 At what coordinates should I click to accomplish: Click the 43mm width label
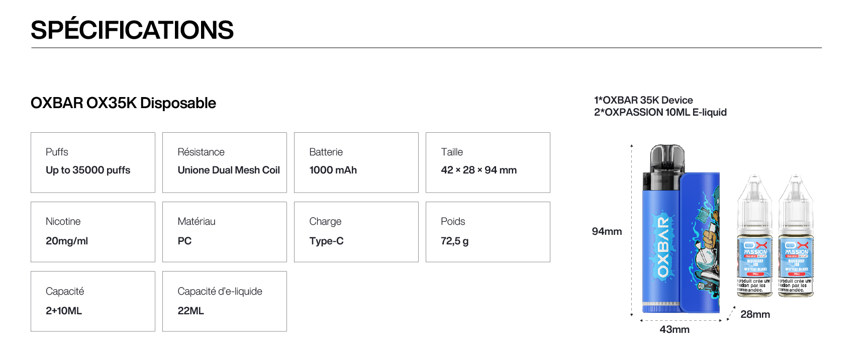point(674,329)
